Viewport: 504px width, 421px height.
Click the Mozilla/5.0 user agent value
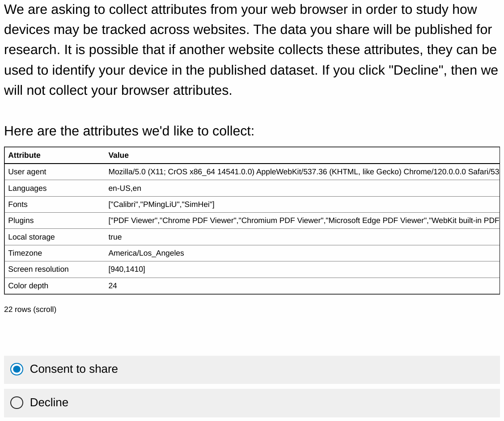pyautogui.click(x=303, y=172)
